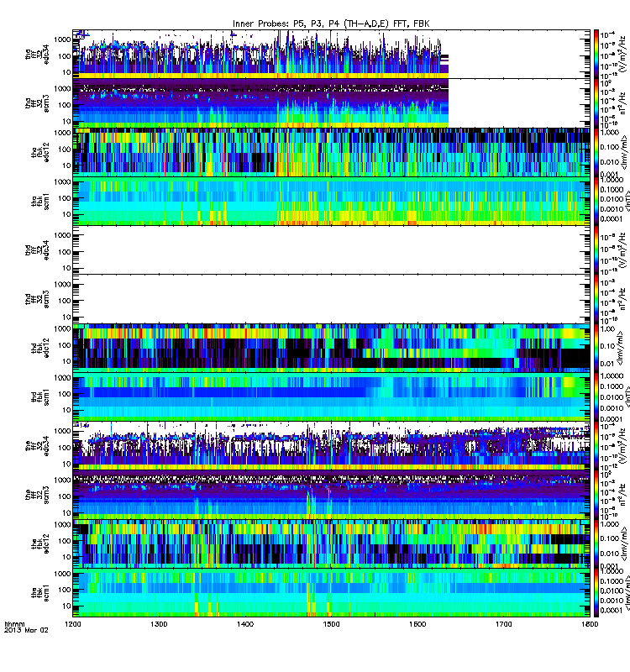Click the 1700 time axis label

click(503, 624)
